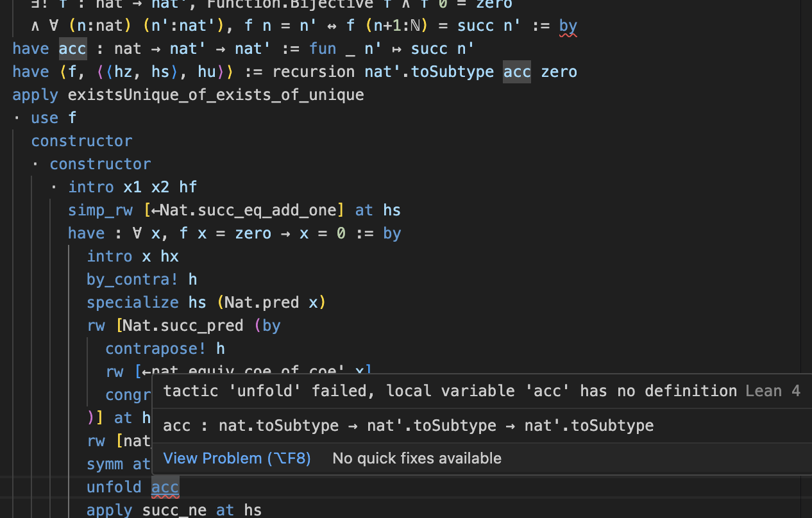812x518 pixels.
Task: Click highlighted acc in the have acc line
Action: click(x=72, y=49)
